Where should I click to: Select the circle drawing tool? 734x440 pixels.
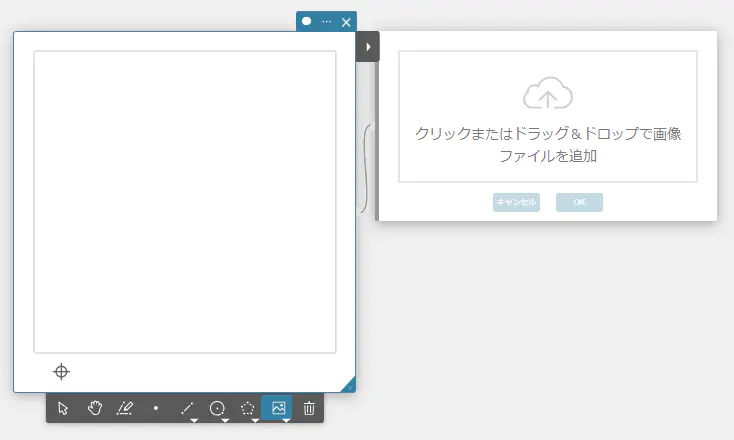click(x=217, y=408)
